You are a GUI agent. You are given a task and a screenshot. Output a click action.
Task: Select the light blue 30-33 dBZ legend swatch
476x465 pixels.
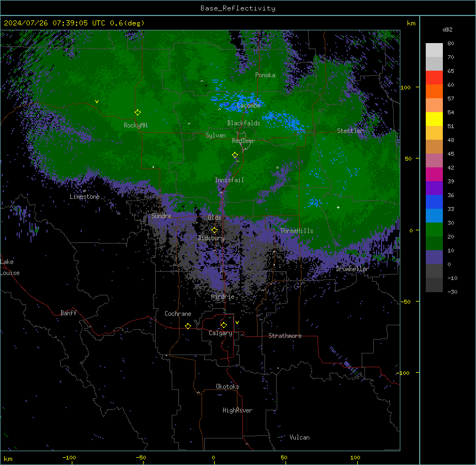434,216
